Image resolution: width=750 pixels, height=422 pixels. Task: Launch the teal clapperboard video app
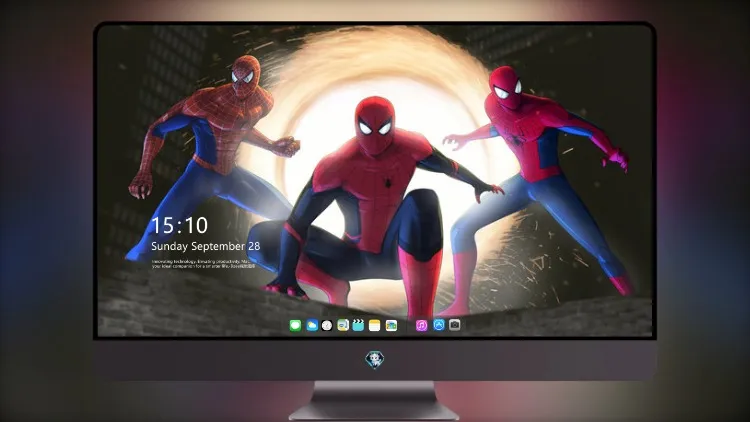pos(358,325)
